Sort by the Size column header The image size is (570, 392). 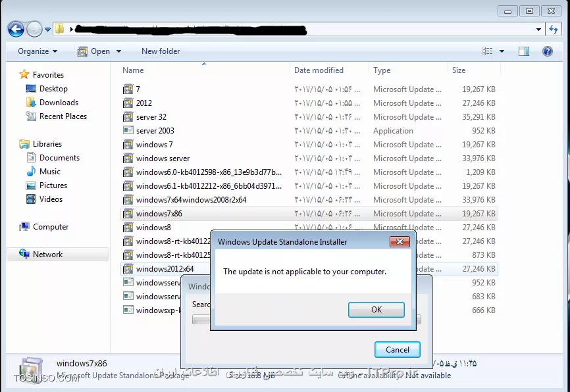point(458,70)
